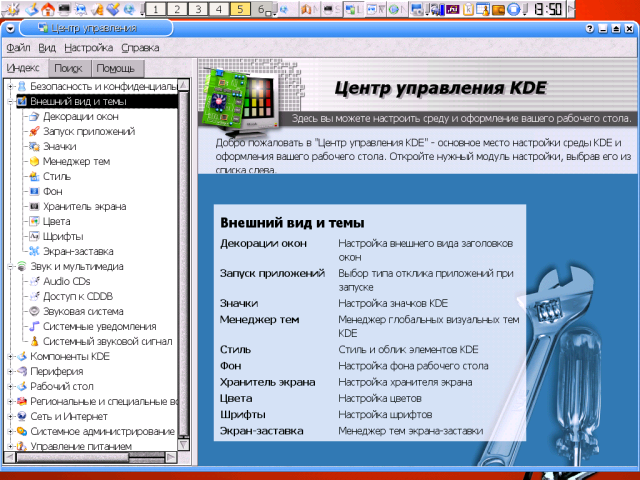
Task: Open the Настройка menu
Action: [88, 47]
